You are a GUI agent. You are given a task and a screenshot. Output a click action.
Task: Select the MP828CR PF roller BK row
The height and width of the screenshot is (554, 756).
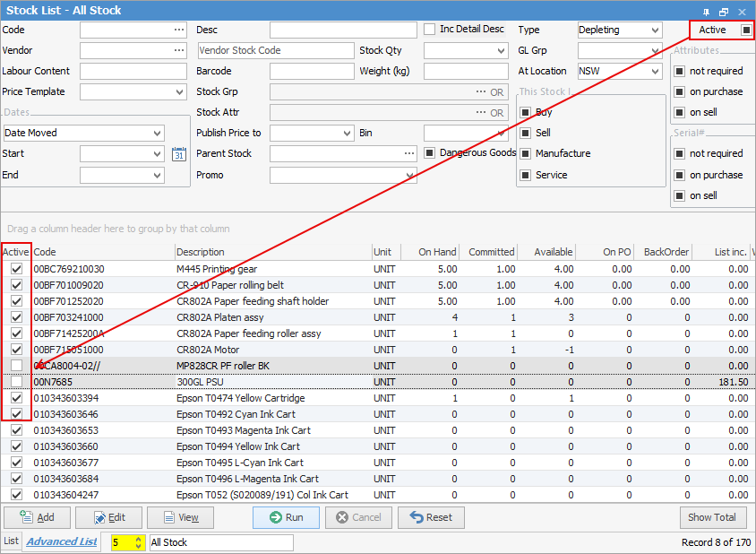pos(378,366)
